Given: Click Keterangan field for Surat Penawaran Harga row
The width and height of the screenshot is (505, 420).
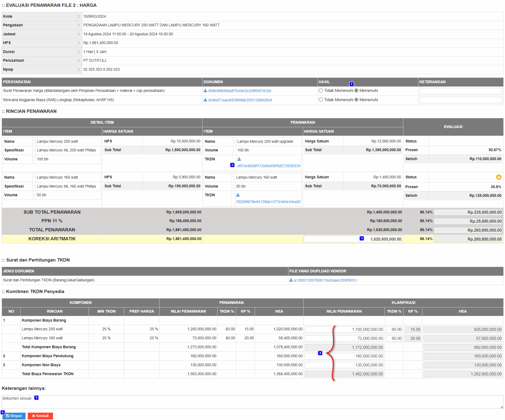Looking at the screenshot, I should click(460, 91).
